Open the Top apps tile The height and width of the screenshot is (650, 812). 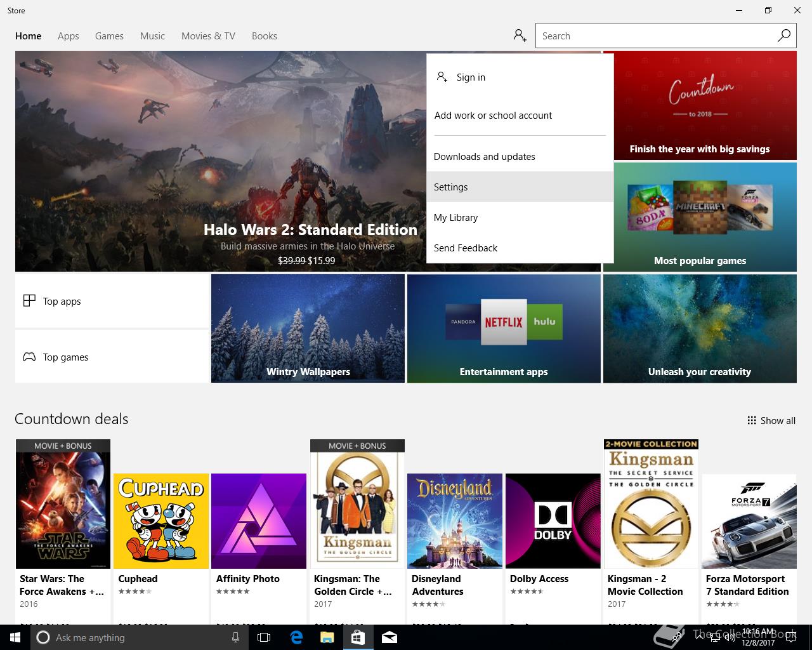[x=112, y=301]
